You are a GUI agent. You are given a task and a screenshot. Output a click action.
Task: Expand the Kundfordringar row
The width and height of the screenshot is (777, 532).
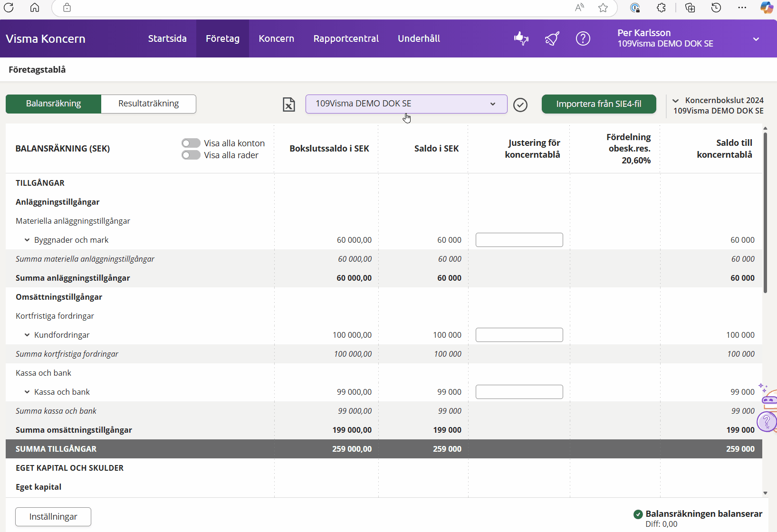(27, 335)
